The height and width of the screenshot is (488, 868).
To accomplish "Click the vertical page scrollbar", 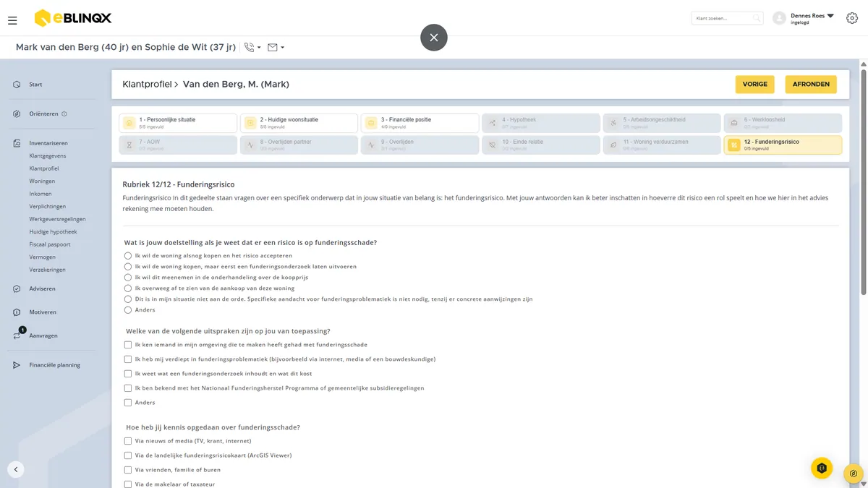I will click(x=864, y=181).
